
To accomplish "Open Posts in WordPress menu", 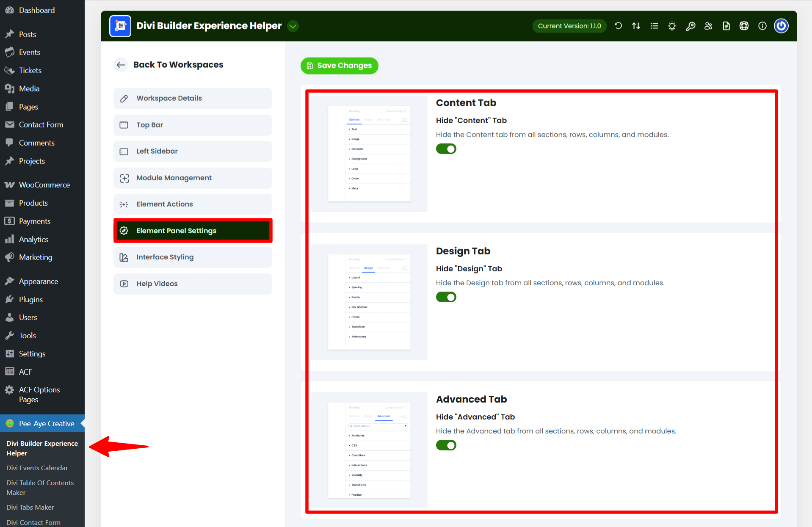I will pos(42,34).
